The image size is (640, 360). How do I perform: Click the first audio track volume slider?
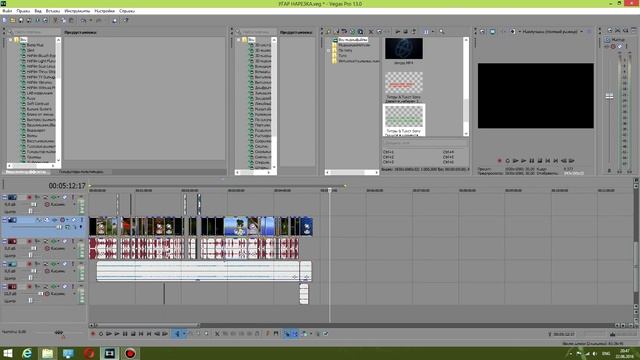pos(34,204)
